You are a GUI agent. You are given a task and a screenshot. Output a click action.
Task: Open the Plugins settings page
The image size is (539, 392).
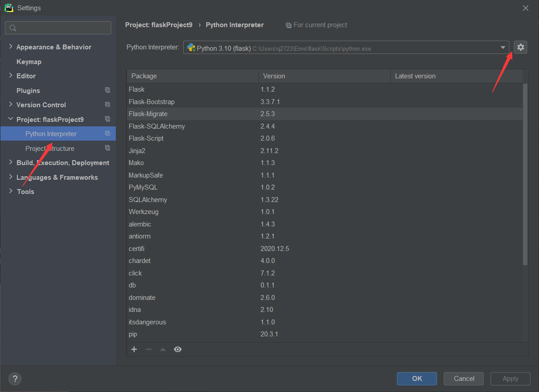28,90
